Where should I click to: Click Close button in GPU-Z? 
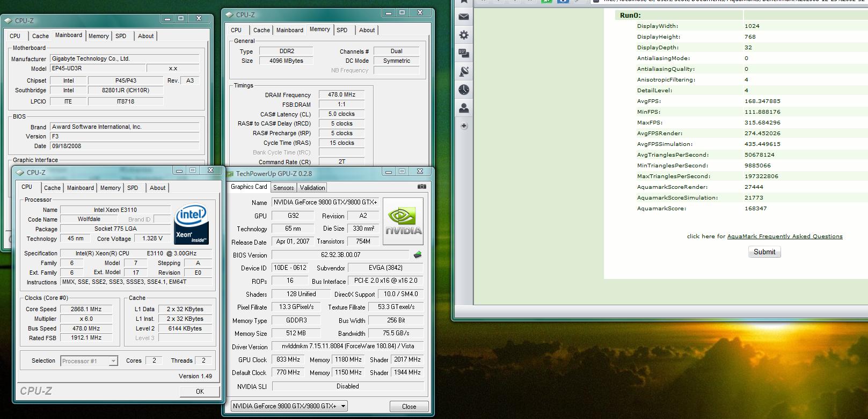point(409,406)
